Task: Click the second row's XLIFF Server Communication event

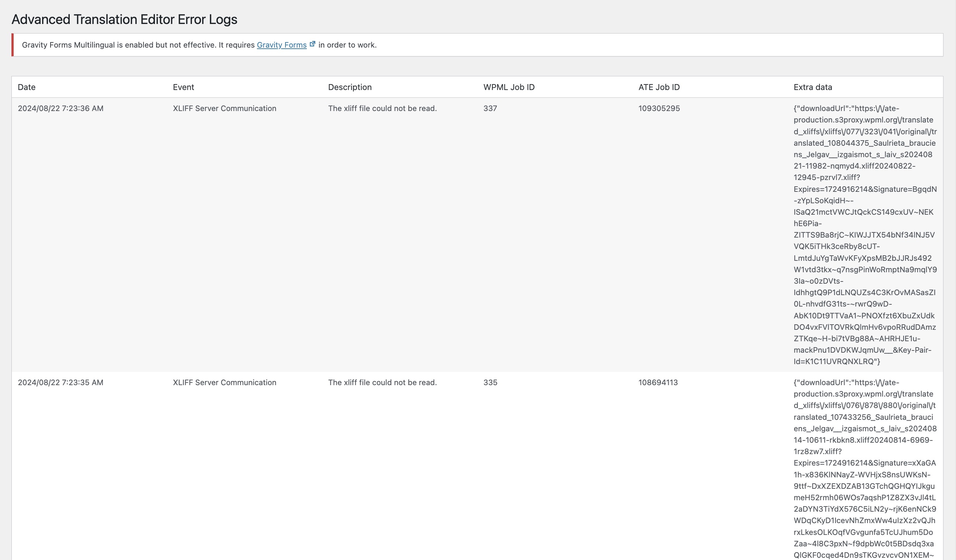Action: [x=224, y=382]
